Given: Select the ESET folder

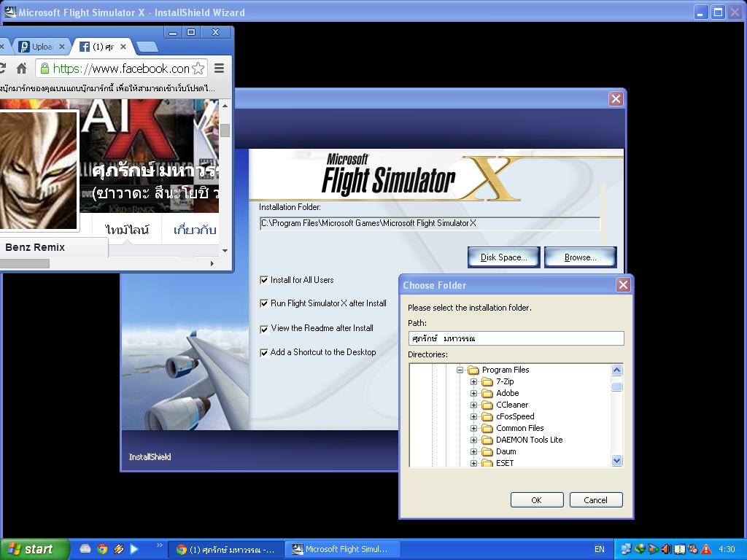Looking at the screenshot, I should tap(505, 463).
